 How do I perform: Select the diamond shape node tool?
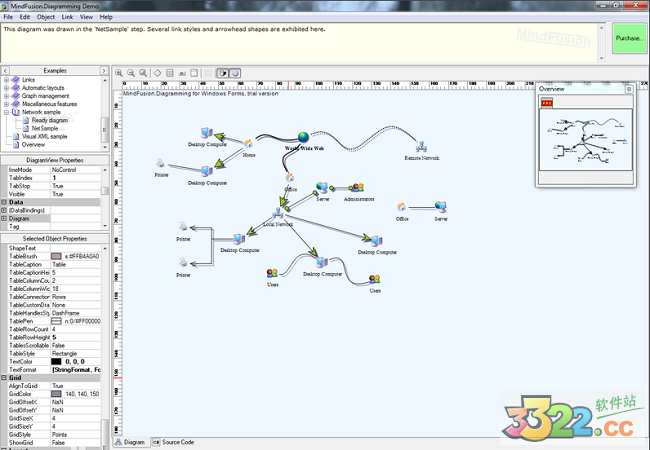click(x=158, y=73)
